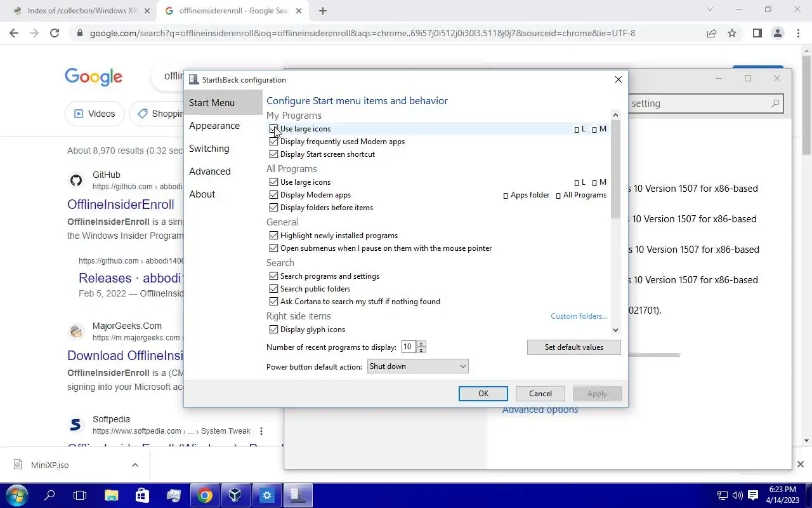
Task: Decrease number of recent programs
Action: click(x=421, y=350)
